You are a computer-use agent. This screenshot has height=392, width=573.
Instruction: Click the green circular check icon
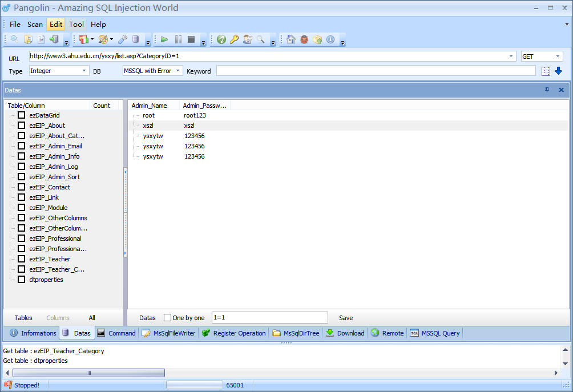[x=221, y=39]
